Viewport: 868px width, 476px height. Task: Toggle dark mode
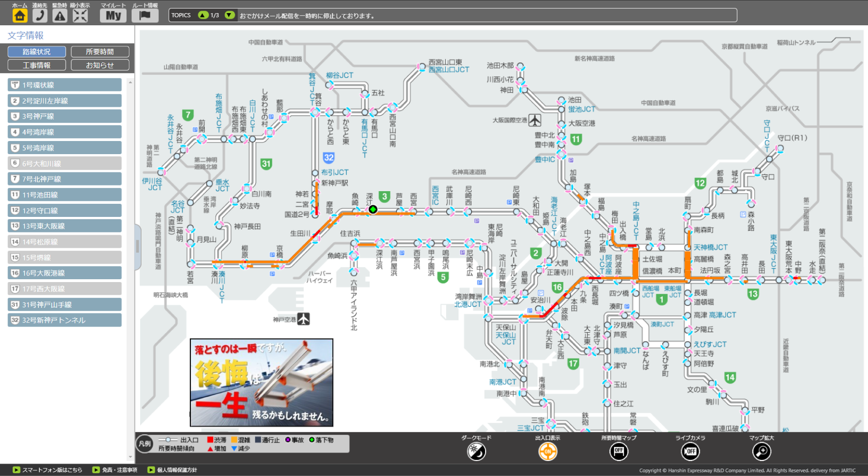pyautogui.click(x=476, y=452)
